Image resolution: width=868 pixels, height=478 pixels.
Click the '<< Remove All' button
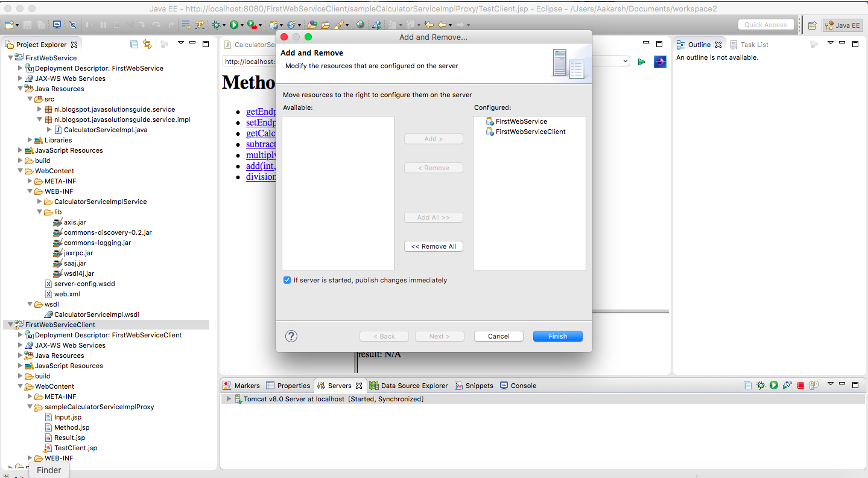click(434, 246)
